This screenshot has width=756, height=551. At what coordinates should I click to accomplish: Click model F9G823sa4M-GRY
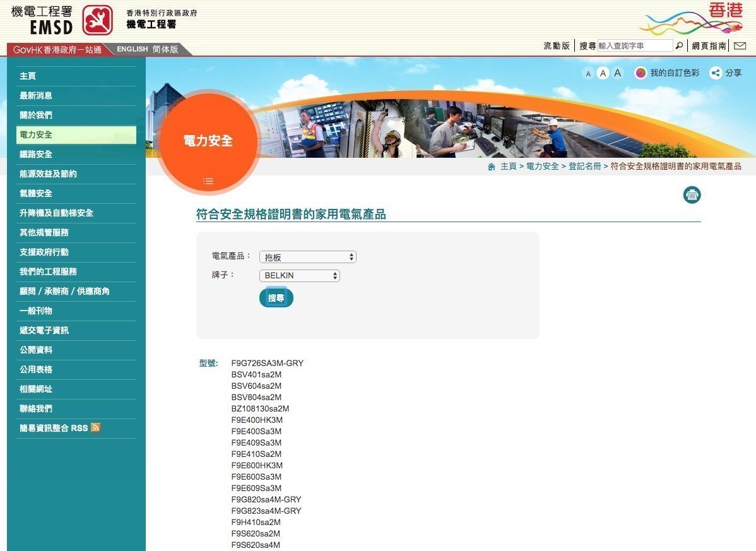(x=266, y=511)
